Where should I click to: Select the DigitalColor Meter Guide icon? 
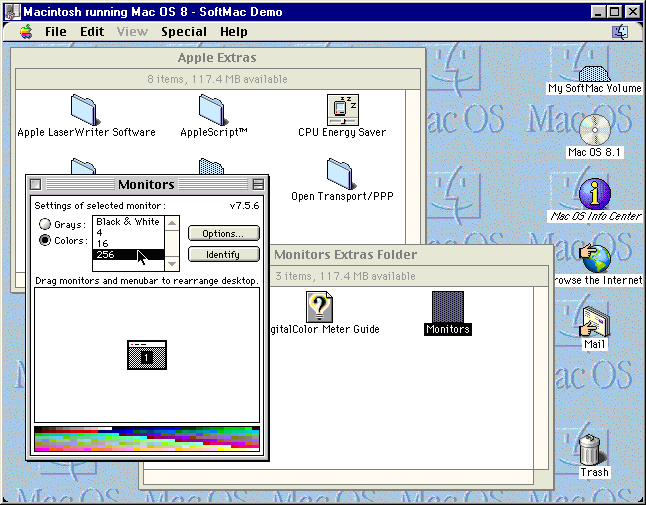tap(320, 307)
